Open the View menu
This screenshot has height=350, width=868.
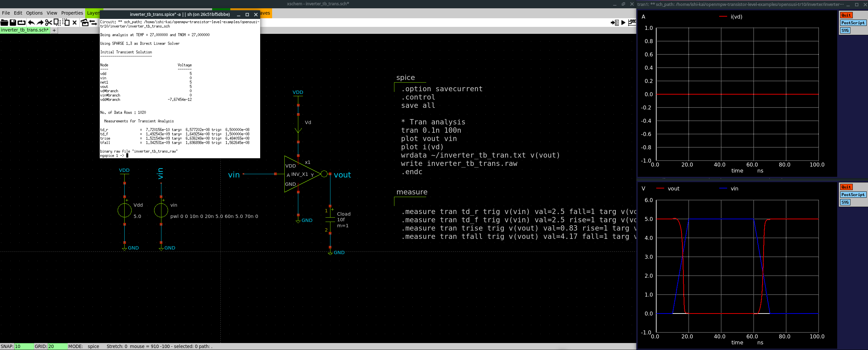click(x=52, y=13)
